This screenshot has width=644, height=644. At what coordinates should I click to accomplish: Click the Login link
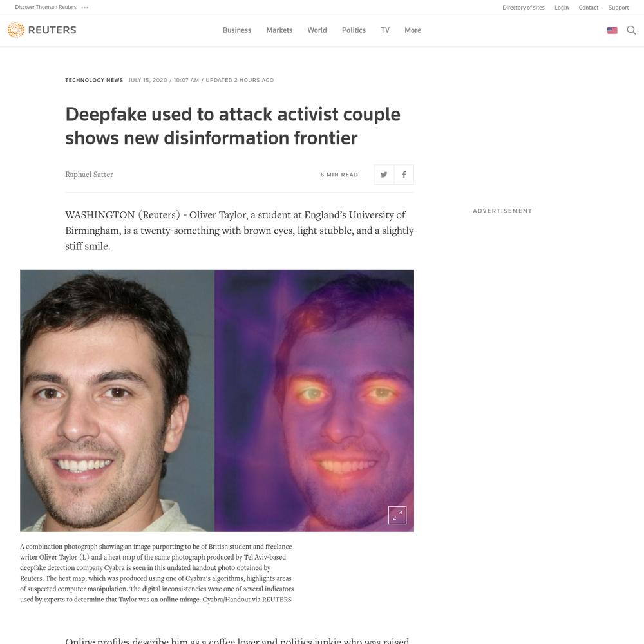[562, 7]
